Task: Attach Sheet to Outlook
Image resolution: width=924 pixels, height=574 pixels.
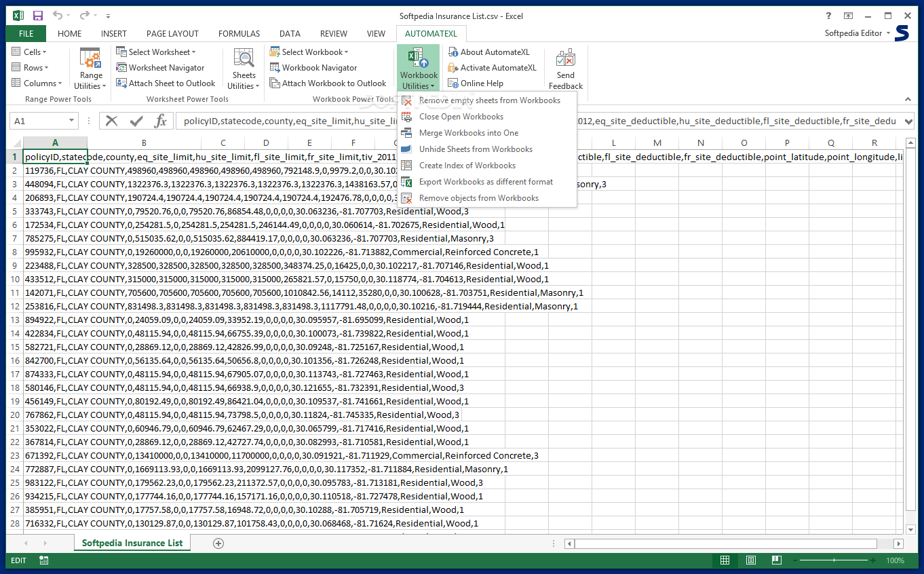Action: pyautogui.click(x=166, y=83)
